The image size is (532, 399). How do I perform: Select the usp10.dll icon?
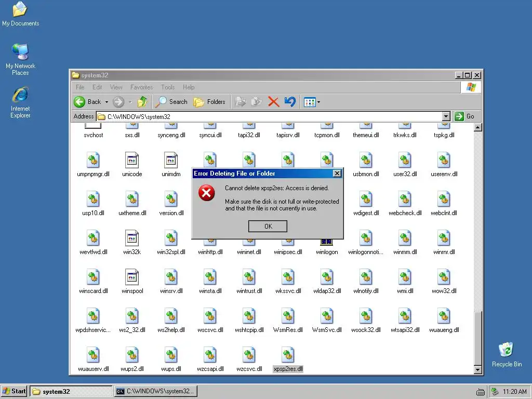[93, 199]
